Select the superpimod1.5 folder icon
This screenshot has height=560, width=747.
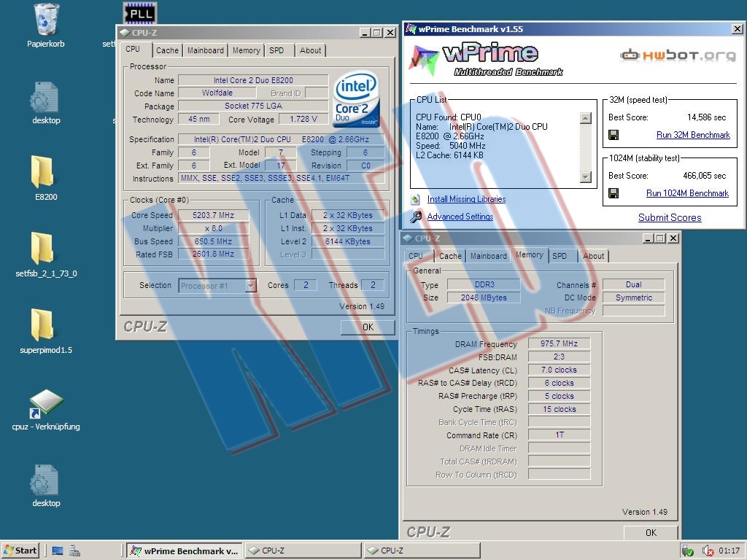(x=43, y=324)
